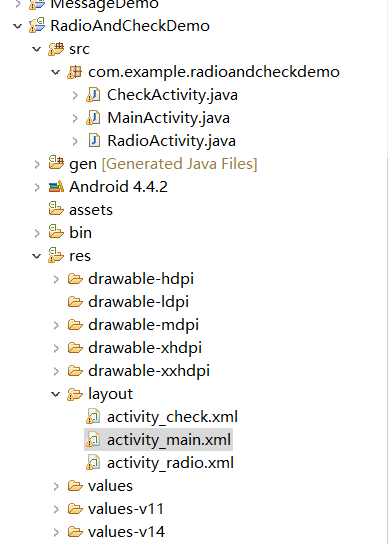Select the 'src' folder label

pyautogui.click(x=79, y=49)
